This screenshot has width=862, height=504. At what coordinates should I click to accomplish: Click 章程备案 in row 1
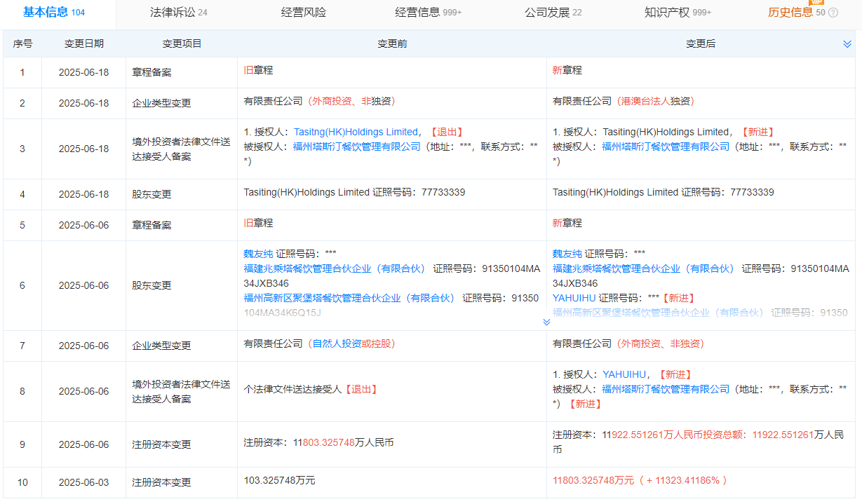tap(152, 72)
